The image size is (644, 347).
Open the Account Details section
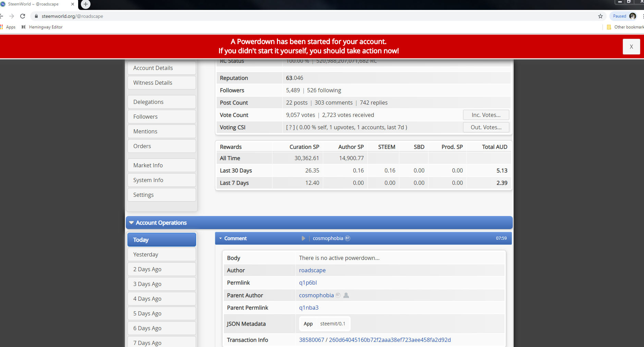[162, 68]
